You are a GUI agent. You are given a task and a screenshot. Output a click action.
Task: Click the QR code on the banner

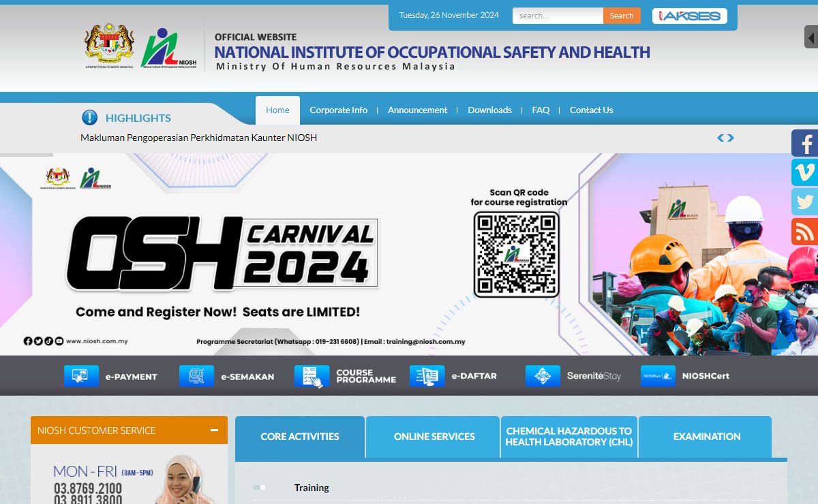click(x=517, y=254)
